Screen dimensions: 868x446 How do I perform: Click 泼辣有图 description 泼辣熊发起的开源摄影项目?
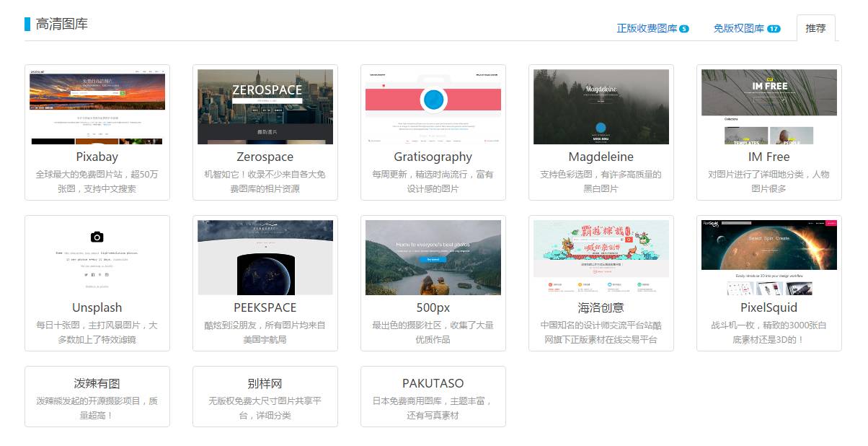[x=97, y=408]
